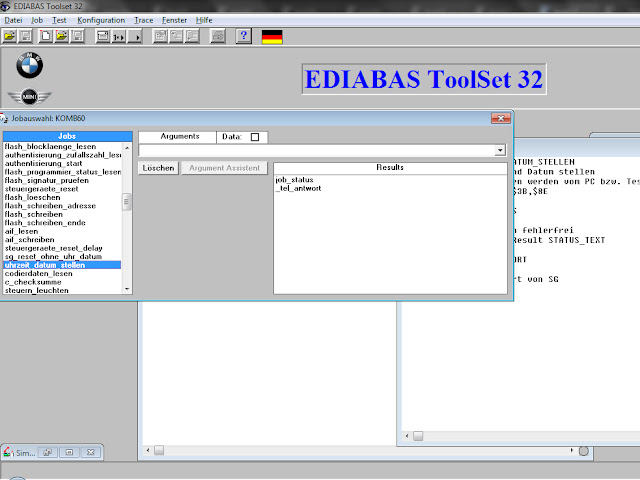The image size is (640, 480).
Task: Select the sg_reset_ohne_uhr_datum job
Action: pos(62,256)
